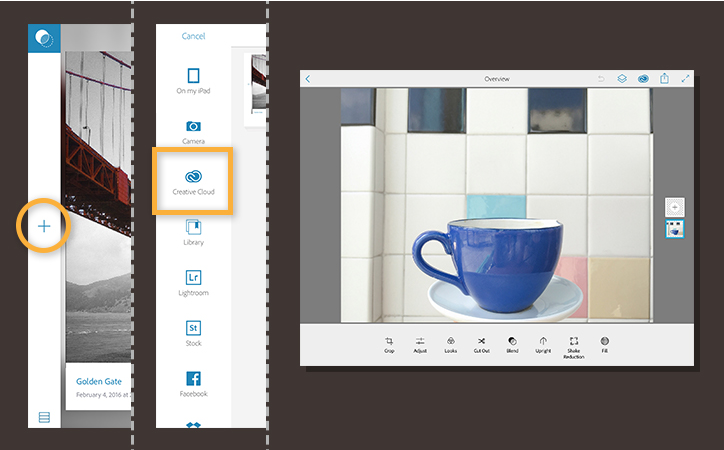Open the Camera source option
Image resolution: width=724 pixels, height=450 pixels.
193,132
